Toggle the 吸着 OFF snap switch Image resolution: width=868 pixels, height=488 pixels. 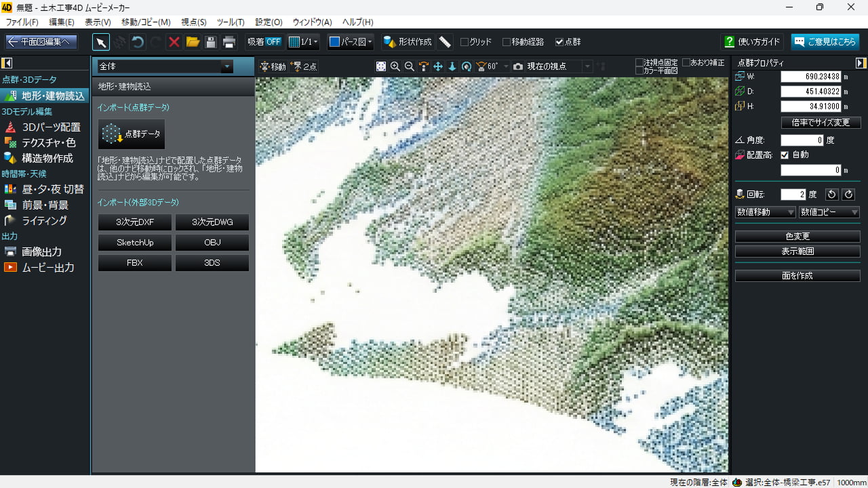click(x=264, y=42)
